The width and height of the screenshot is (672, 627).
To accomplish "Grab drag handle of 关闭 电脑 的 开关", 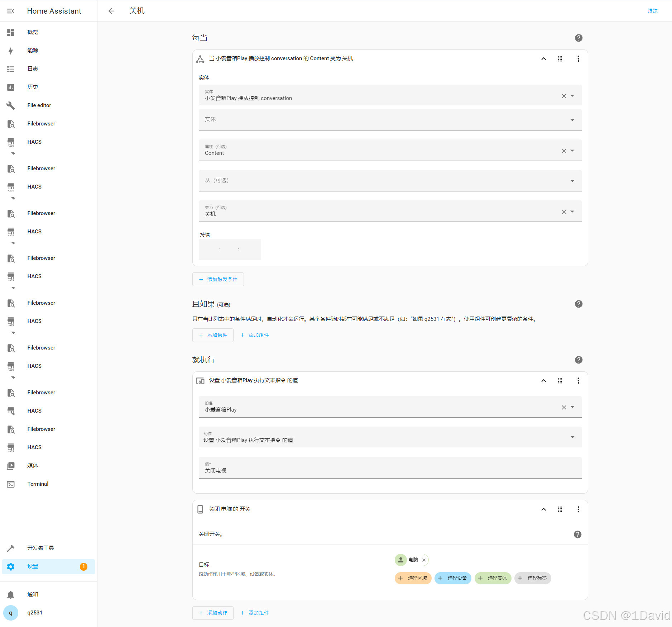I will [560, 509].
